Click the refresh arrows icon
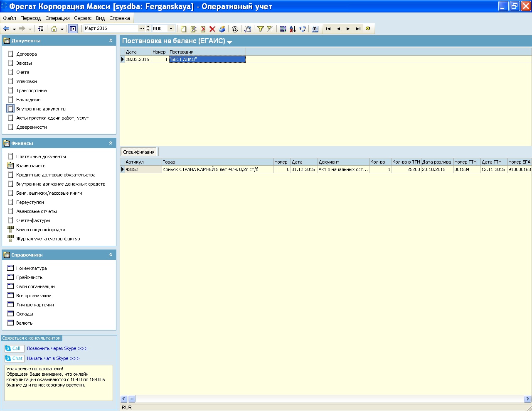The width and height of the screenshot is (532, 411). click(303, 29)
